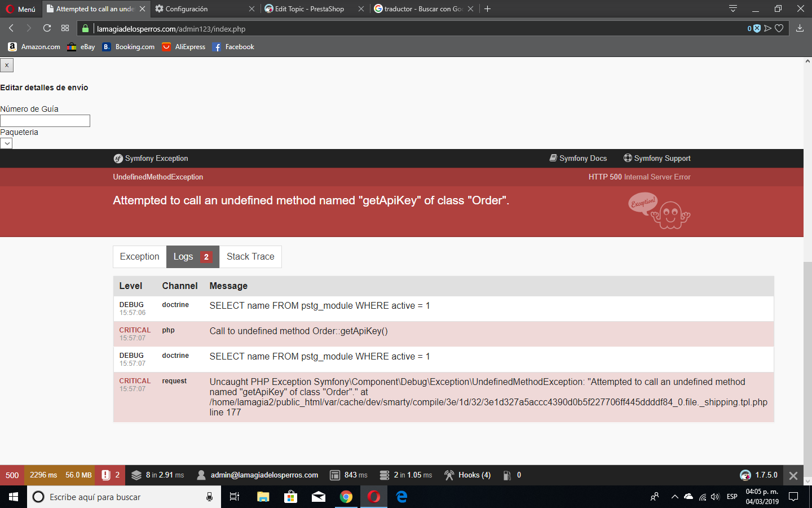This screenshot has width=812, height=508.
Task: Open the database 2 in 1.05 ms panel
Action: [x=406, y=475]
